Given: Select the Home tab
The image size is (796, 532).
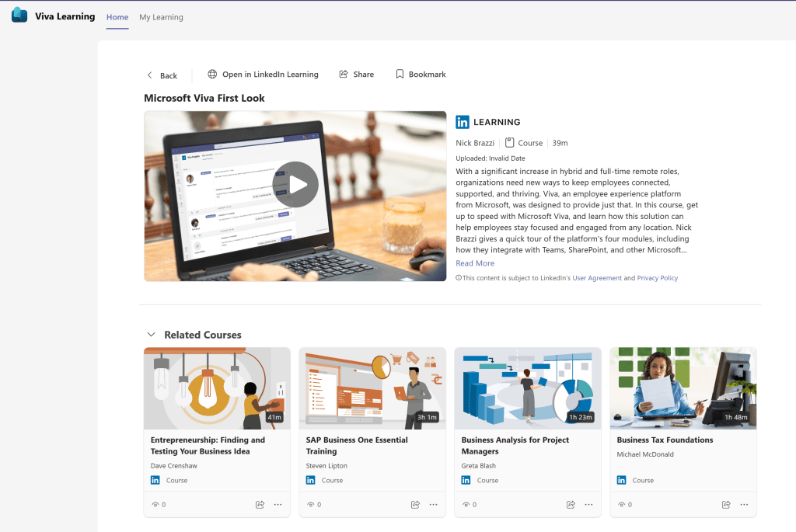Looking at the screenshot, I should [117, 17].
